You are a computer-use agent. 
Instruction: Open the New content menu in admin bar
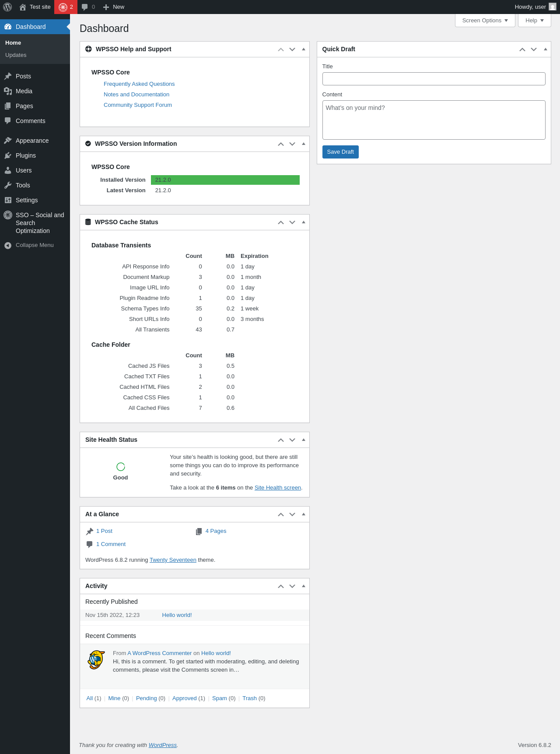[x=114, y=7]
